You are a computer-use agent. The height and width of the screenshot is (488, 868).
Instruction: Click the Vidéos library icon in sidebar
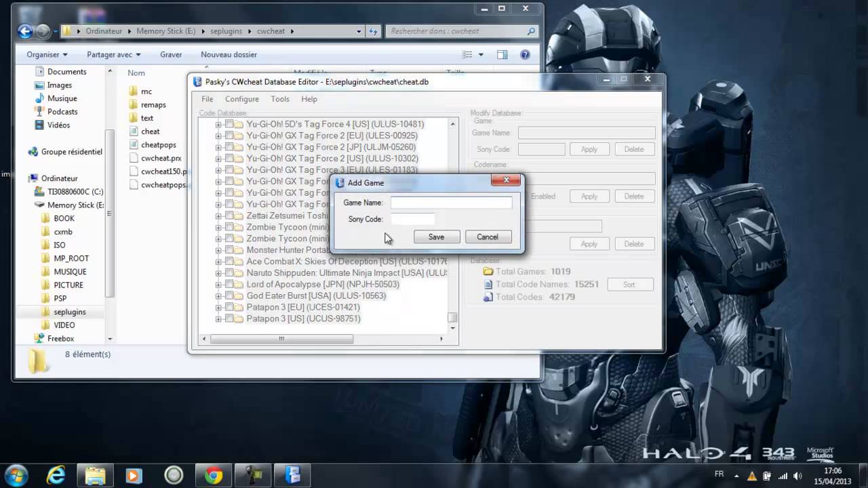point(39,125)
